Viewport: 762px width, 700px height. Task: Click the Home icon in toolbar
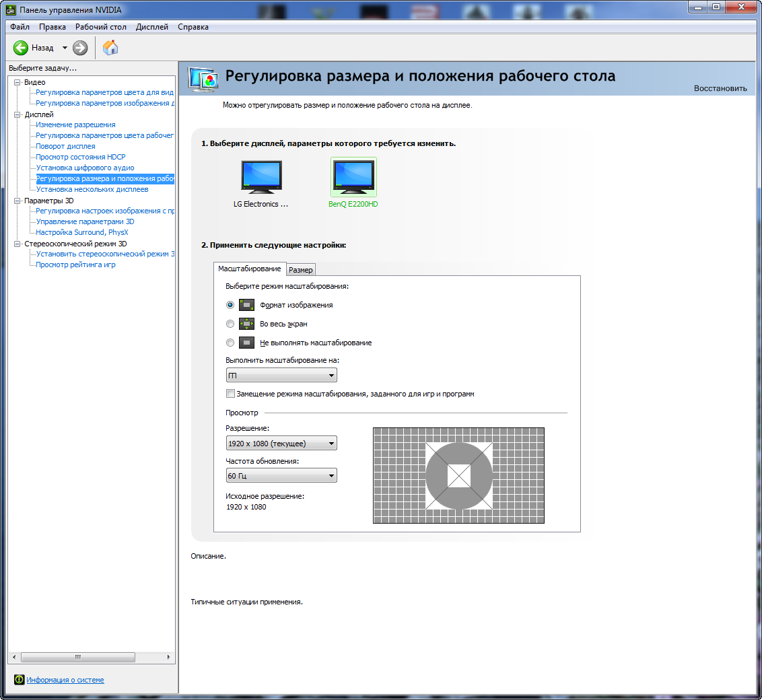[x=110, y=48]
